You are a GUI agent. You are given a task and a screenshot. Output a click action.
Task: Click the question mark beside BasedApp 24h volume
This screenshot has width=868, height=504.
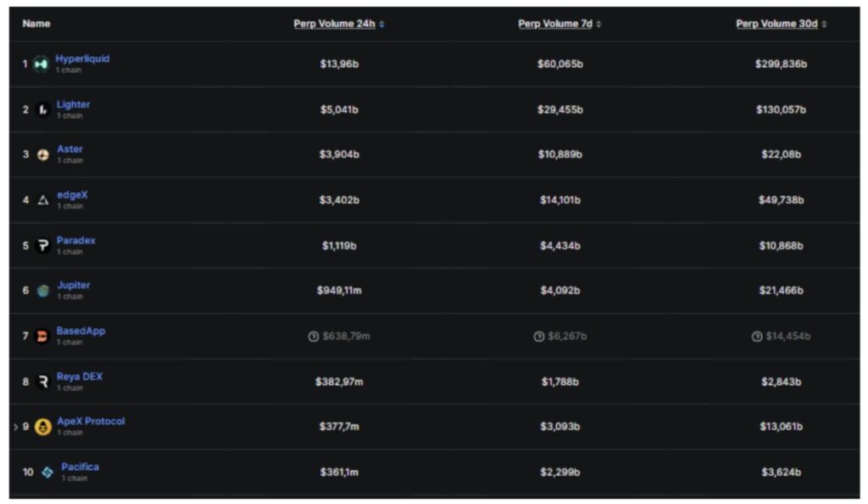point(314,337)
